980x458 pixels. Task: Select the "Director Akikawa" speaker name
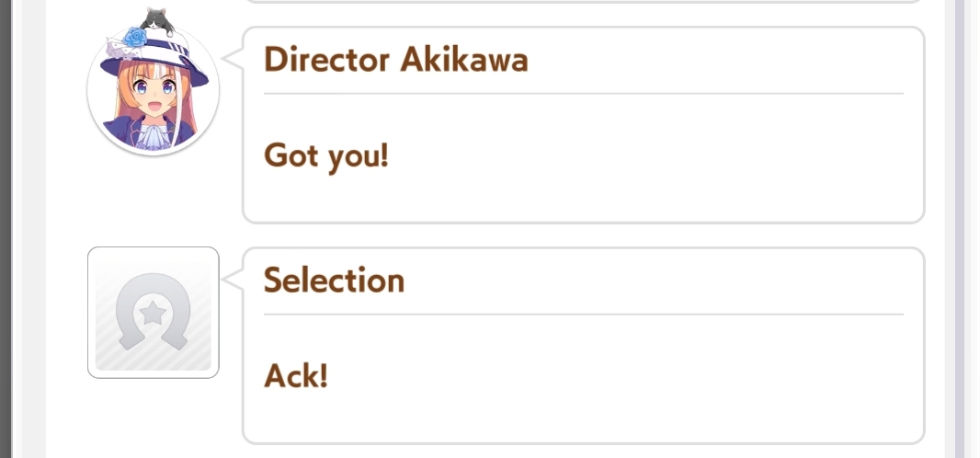396,60
